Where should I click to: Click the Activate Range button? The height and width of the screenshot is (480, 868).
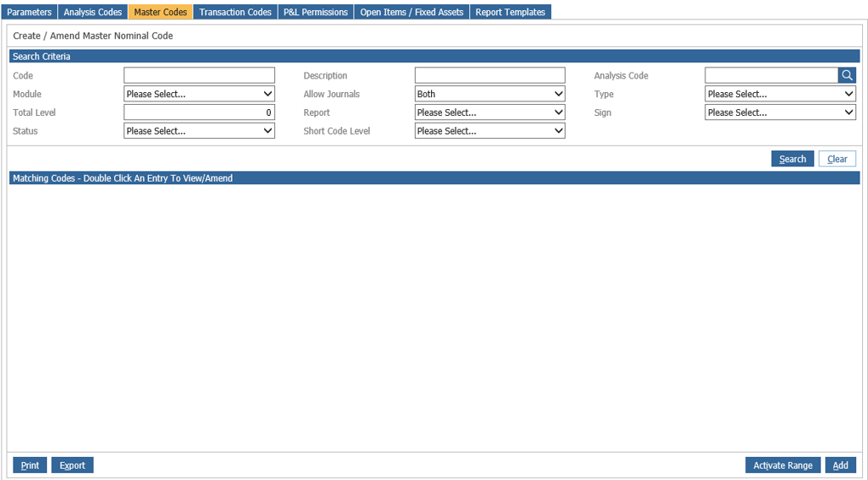pos(783,466)
